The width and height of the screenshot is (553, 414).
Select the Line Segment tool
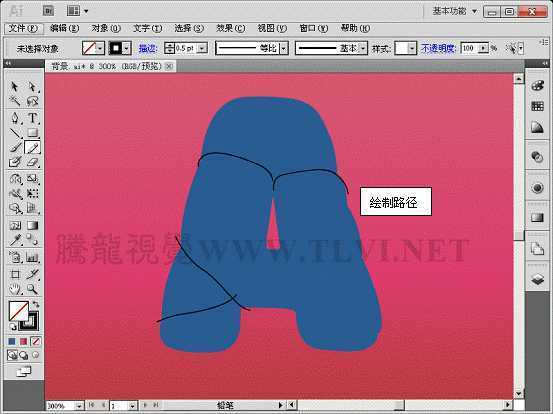[x=14, y=133]
